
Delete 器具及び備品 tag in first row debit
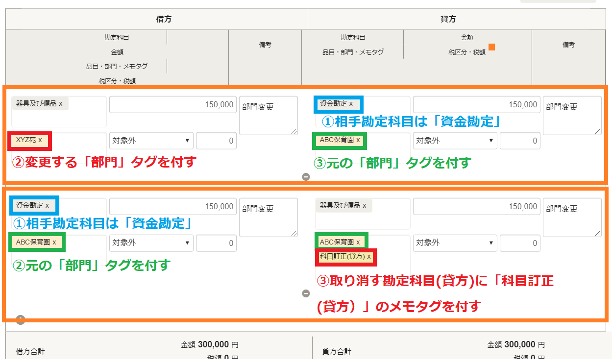pos(61,104)
